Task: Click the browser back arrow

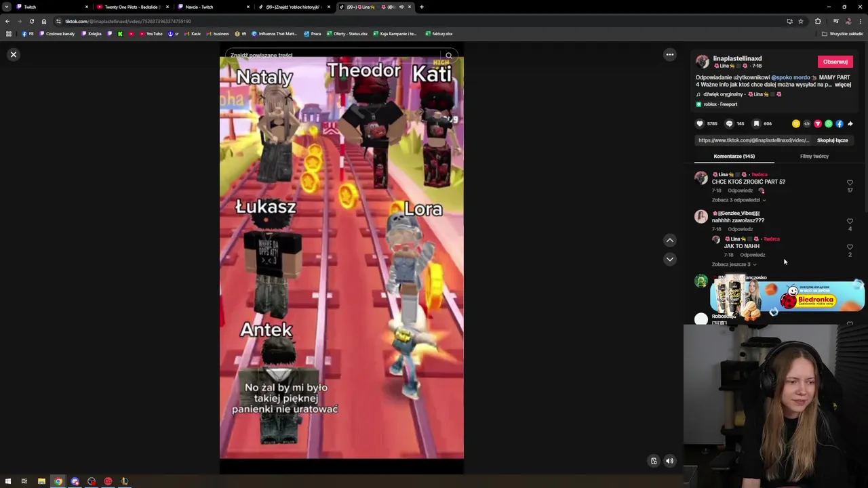Action: point(7,21)
